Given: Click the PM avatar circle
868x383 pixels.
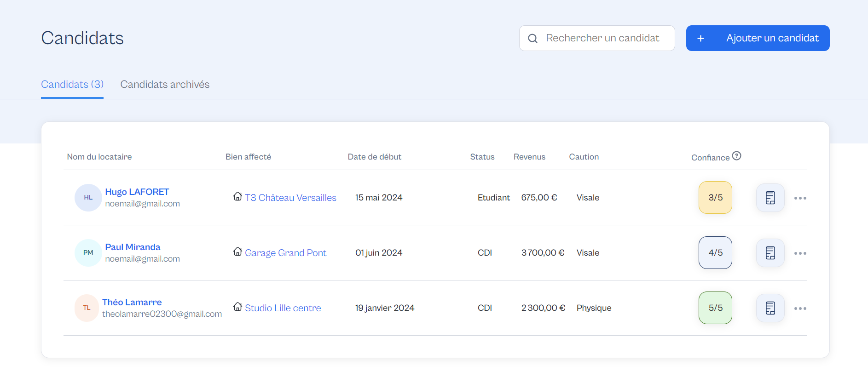Looking at the screenshot, I should (88, 253).
